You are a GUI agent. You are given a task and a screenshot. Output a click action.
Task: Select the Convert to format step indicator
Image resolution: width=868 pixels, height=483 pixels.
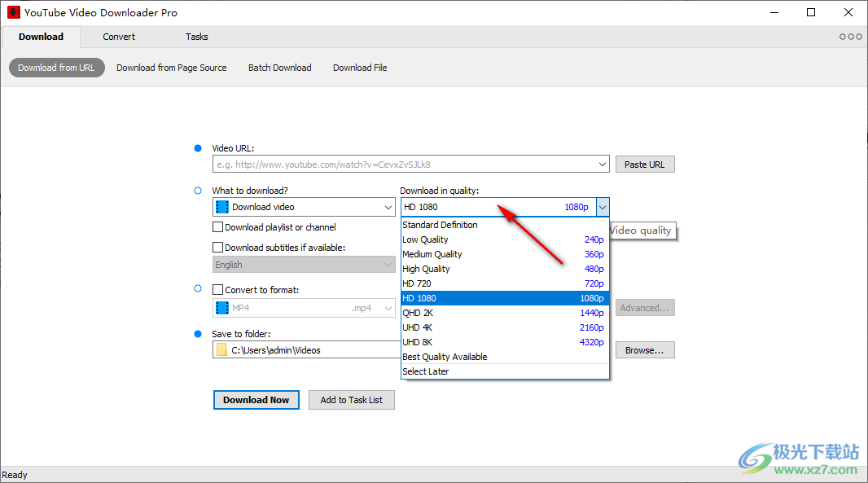198,288
